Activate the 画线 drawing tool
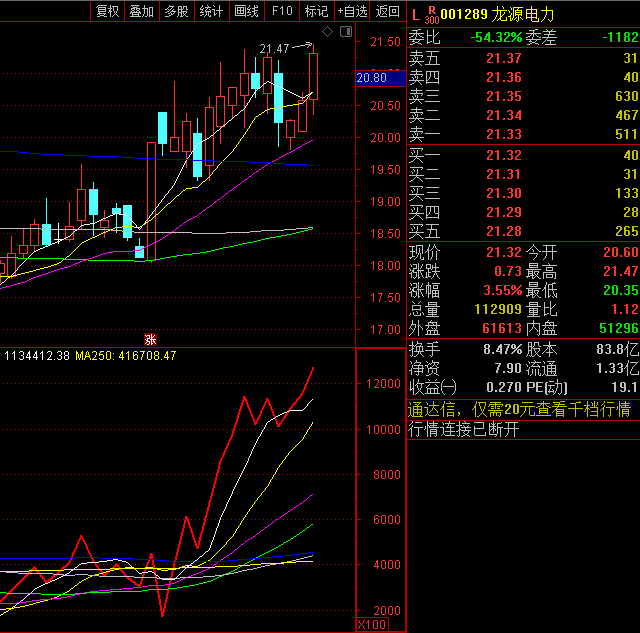Screen dimensions: 640x633 click(x=247, y=11)
